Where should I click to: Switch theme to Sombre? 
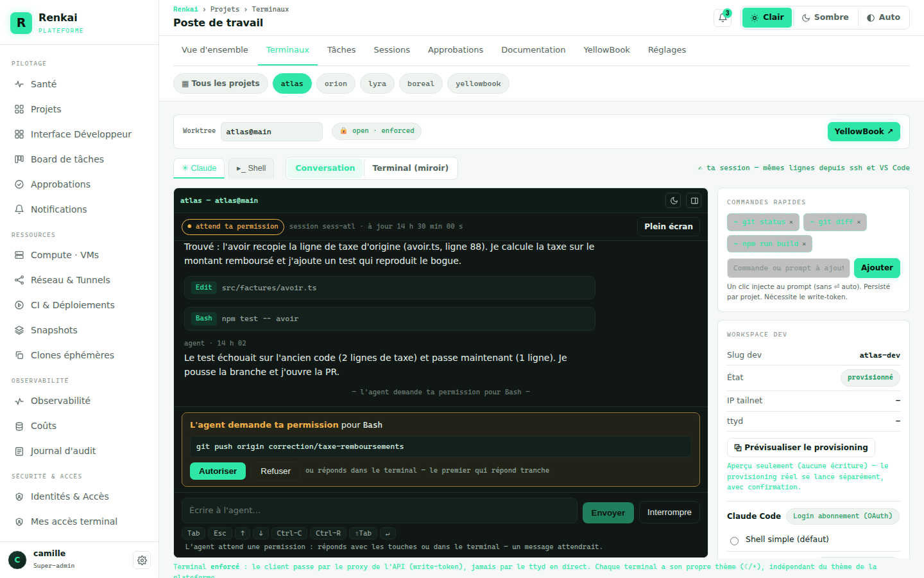825,17
